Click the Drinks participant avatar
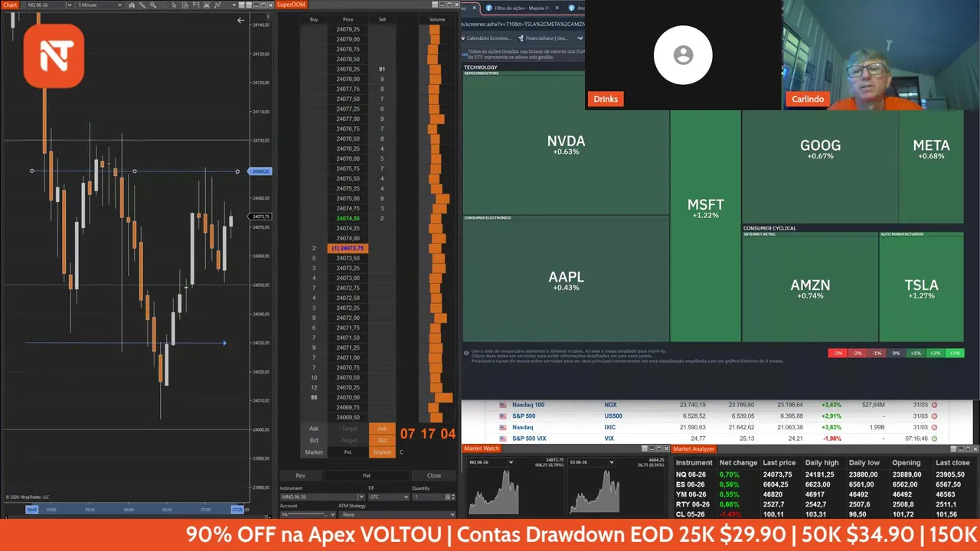 pyautogui.click(x=683, y=55)
